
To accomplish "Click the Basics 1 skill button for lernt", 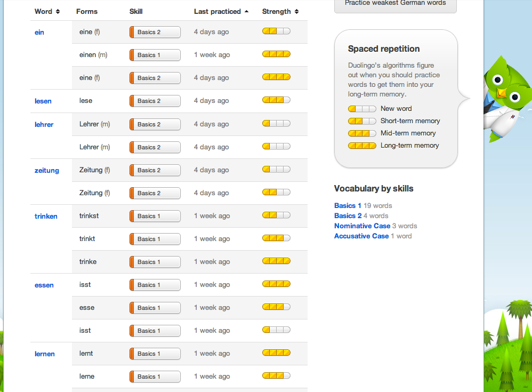I will 155,354.
